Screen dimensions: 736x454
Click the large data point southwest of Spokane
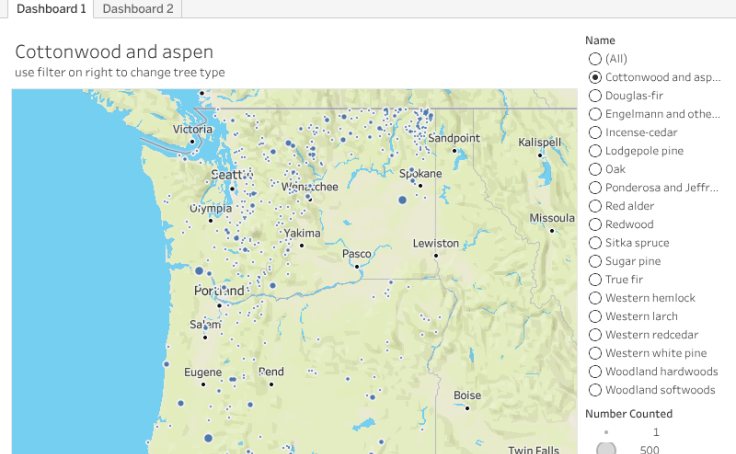pyautogui.click(x=402, y=200)
